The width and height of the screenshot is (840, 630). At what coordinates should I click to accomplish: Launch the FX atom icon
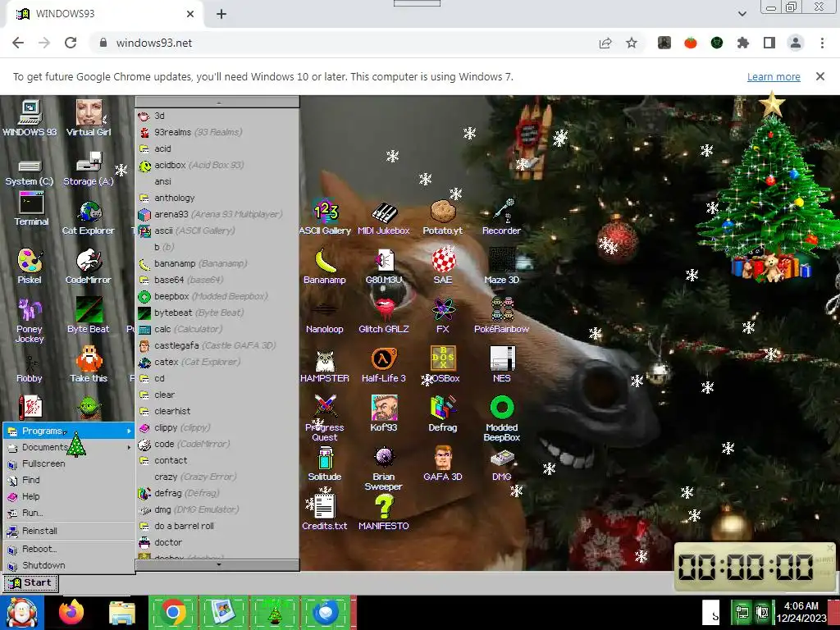click(443, 316)
